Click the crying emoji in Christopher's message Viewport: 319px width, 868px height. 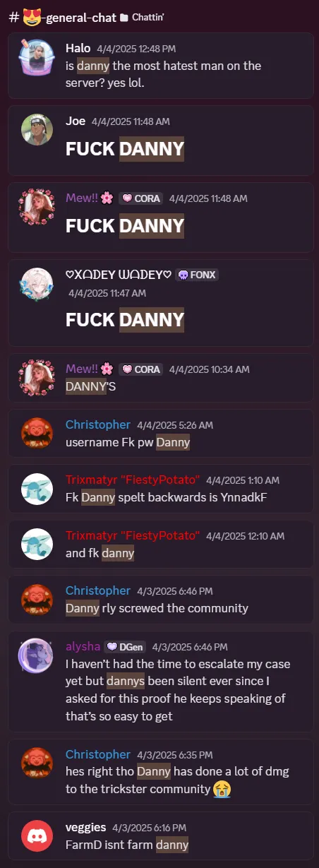pyautogui.click(x=222, y=790)
